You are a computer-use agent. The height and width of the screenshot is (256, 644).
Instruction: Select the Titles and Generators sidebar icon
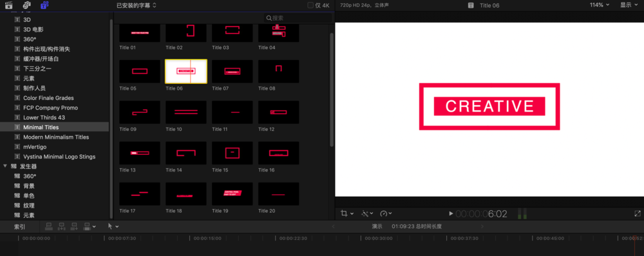[x=45, y=5]
